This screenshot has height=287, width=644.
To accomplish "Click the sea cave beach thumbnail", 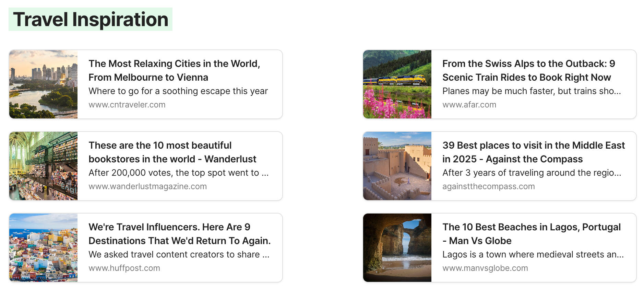I will 397,248.
